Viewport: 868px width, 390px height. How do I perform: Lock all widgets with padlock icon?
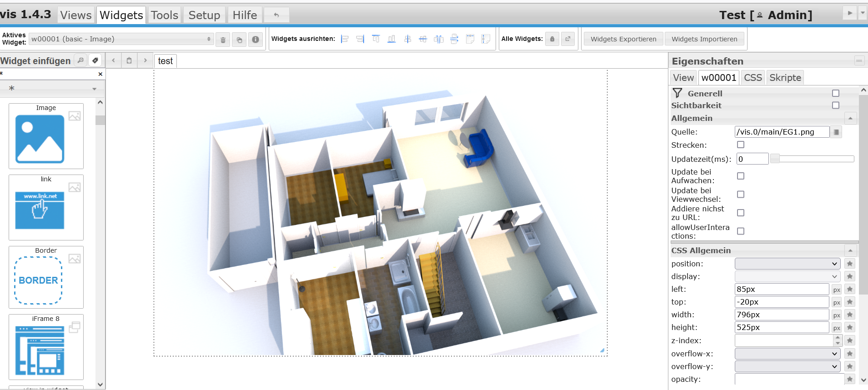[552, 39]
